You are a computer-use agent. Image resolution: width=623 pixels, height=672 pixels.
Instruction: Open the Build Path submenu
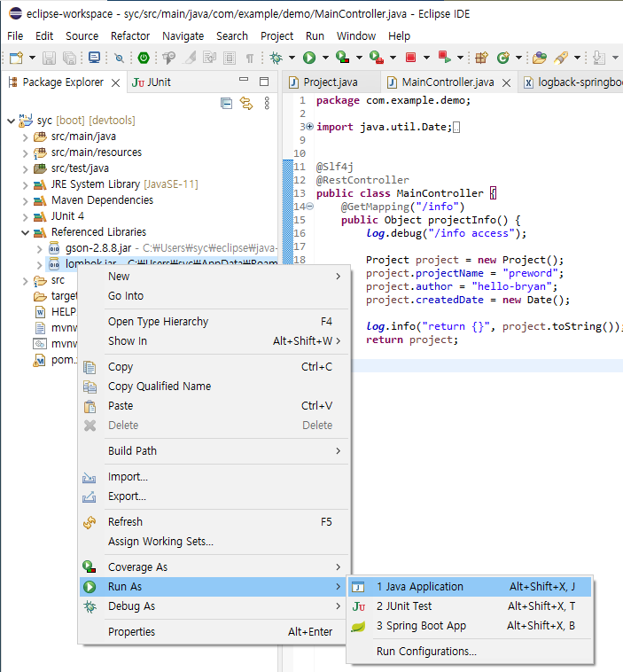pyautogui.click(x=214, y=451)
